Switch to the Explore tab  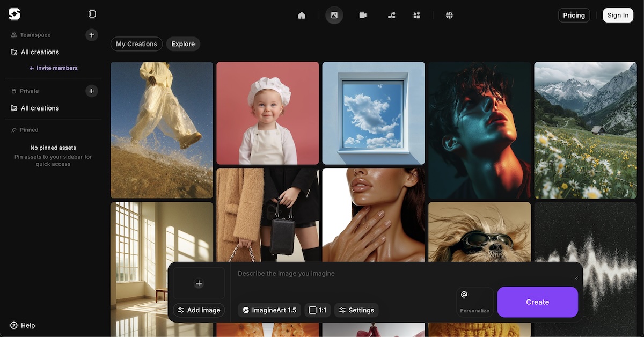click(x=183, y=44)
